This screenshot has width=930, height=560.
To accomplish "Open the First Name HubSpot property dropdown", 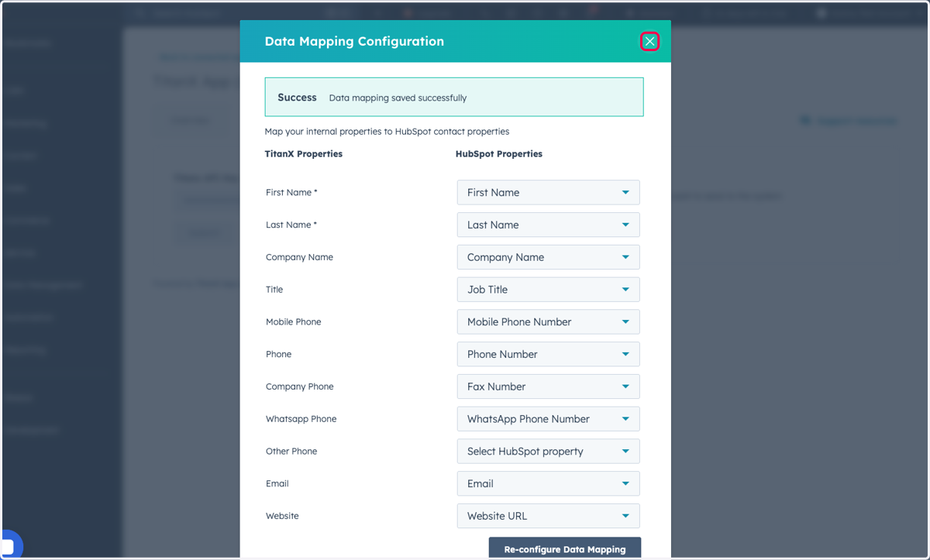I will click(548, 192).
